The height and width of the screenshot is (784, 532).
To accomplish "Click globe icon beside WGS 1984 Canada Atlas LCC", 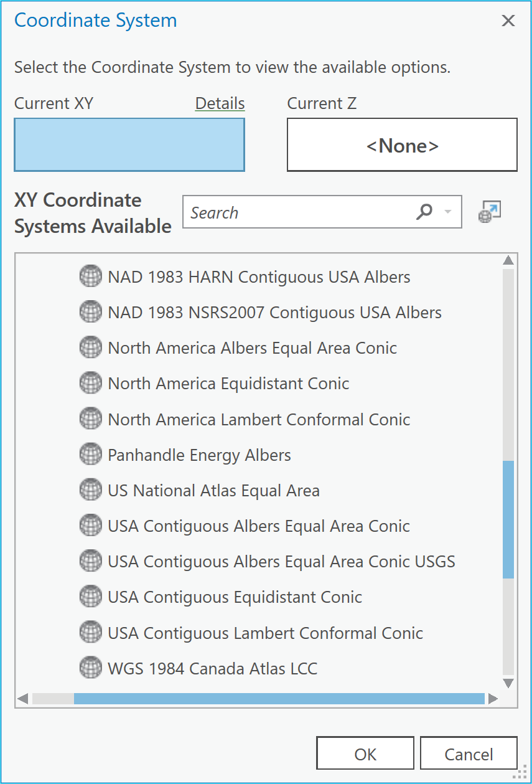I will (91, 668).
